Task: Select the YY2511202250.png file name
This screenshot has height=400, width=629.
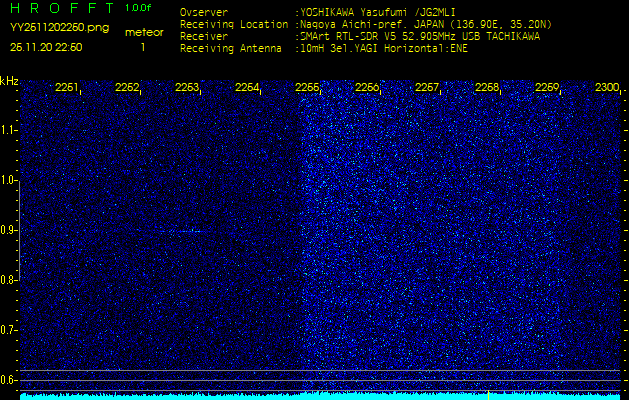Action: click(59, 28)
